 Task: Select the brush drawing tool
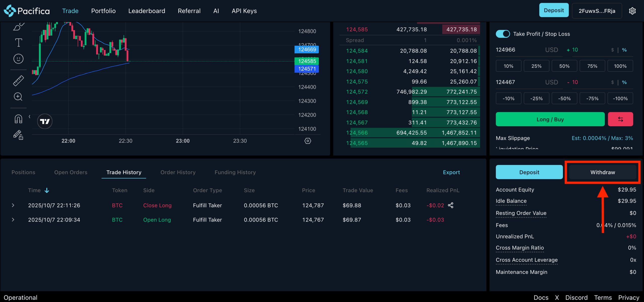(18, 27)
